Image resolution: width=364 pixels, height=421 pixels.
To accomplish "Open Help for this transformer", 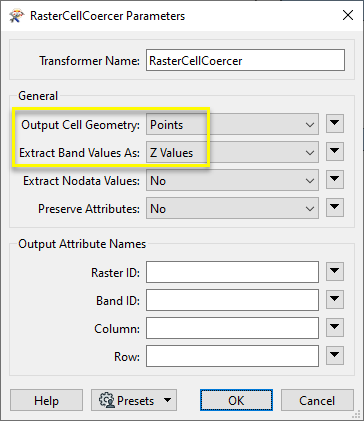I will point(46,400).
